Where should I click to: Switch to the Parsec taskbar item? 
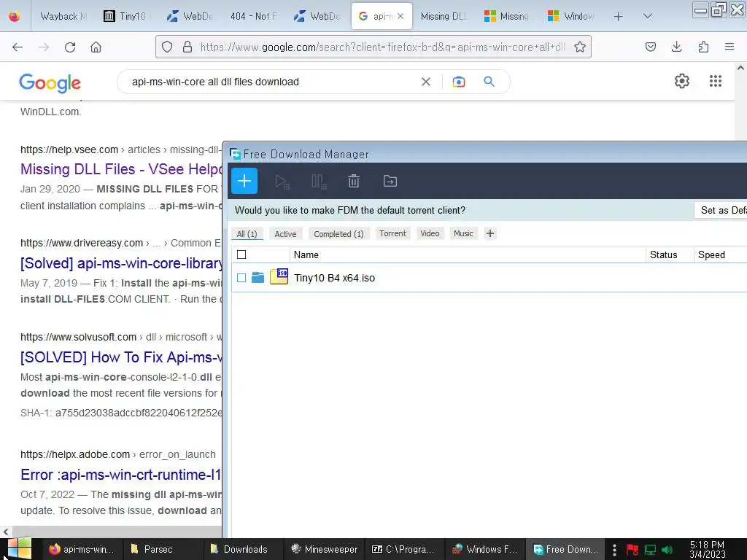163,550
